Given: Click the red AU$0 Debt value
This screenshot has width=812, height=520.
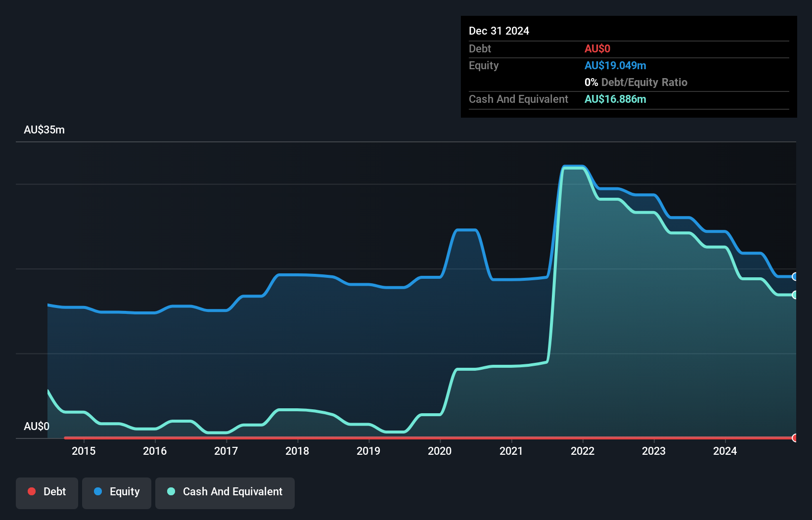Looking at the screenshot, I should click(597, 49).
